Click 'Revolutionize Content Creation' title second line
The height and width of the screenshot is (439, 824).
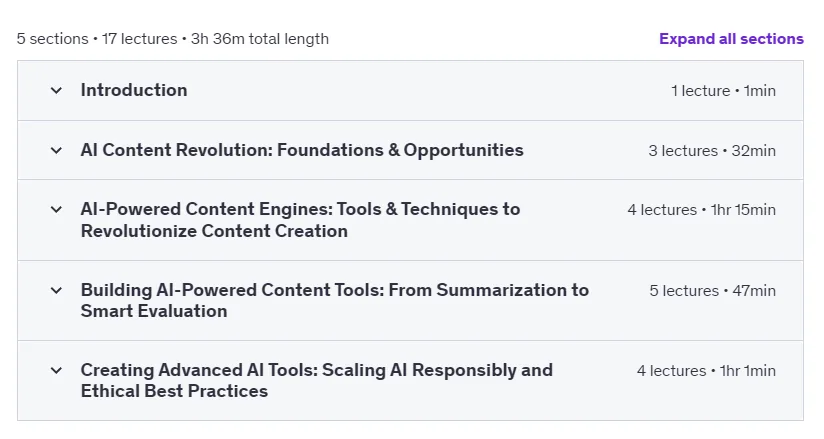pos(214,231)
